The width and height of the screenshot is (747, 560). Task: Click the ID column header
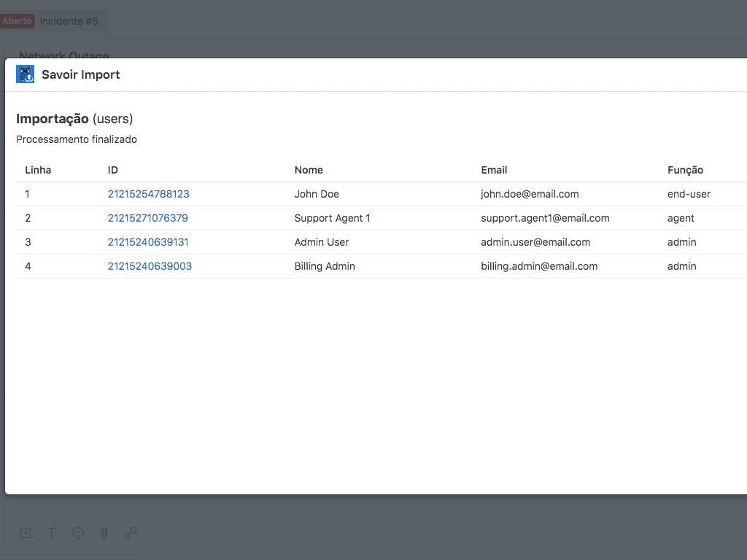pyautogui.click(x=113, y=170)
